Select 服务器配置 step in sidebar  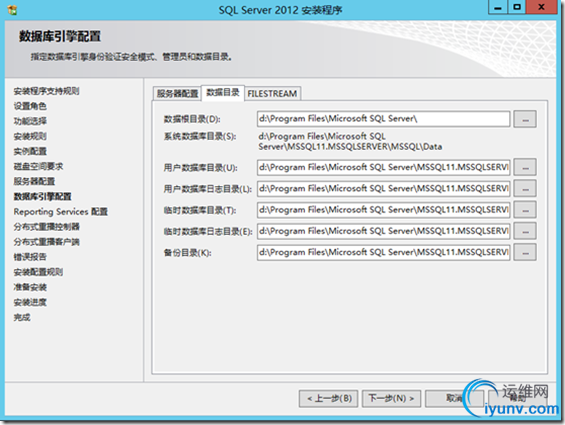tap(34, 181)
